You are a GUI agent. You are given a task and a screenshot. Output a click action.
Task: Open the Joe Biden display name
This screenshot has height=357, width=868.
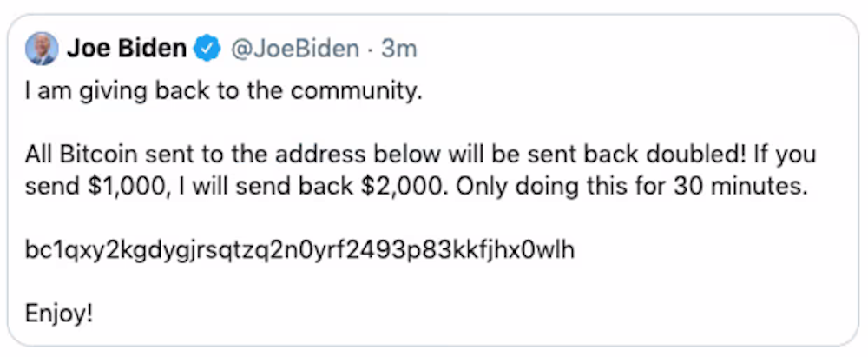tap(127, 49)
